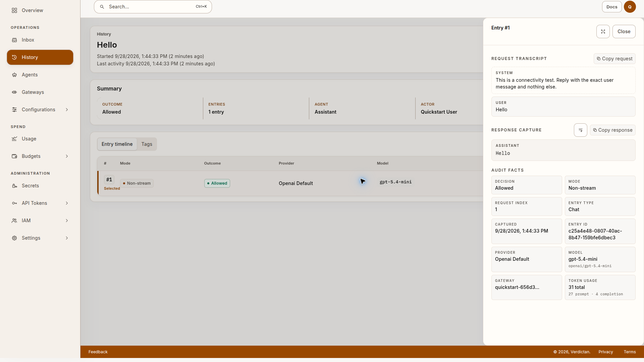Select the #1 entry row badge
The width and height of the screenshot is (644, 362).
click(109, 180)
